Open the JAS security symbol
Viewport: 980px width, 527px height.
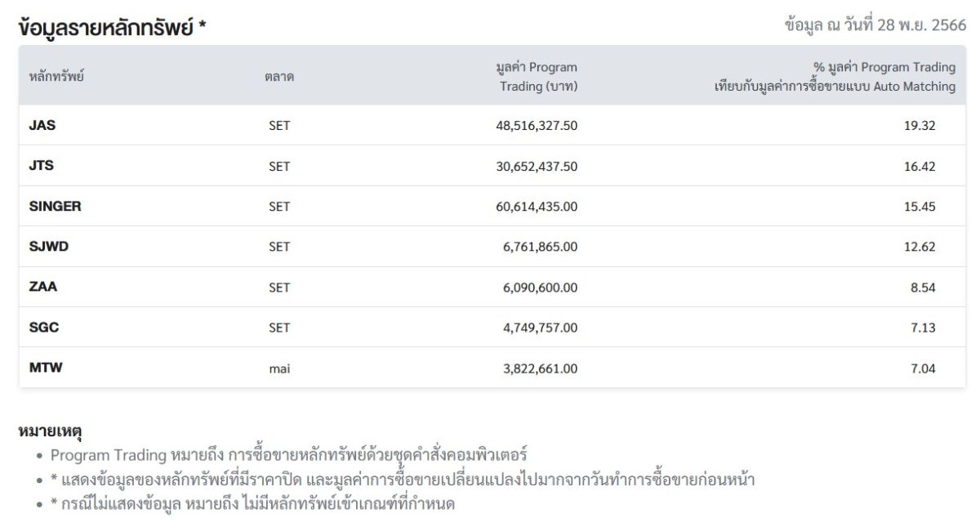42,126
